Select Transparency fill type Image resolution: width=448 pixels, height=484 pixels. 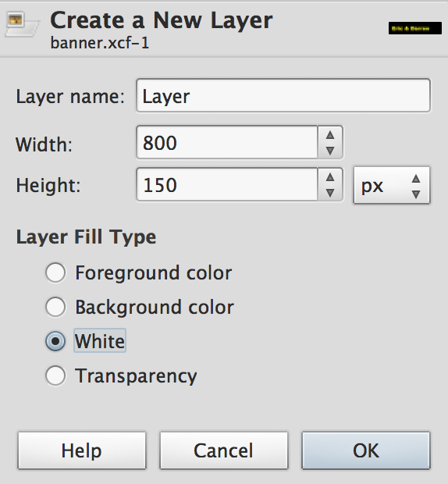pos(55,375)
